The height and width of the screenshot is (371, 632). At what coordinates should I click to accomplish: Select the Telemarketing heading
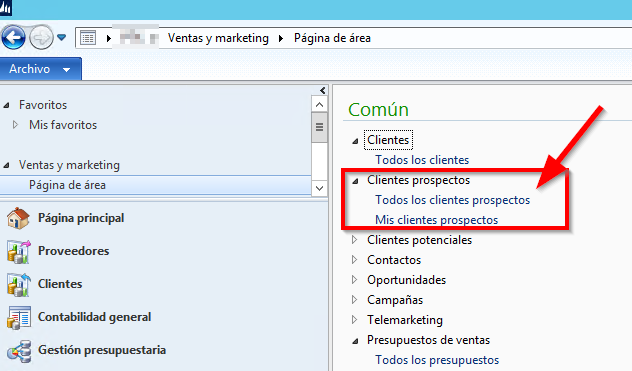coord(405,320)
